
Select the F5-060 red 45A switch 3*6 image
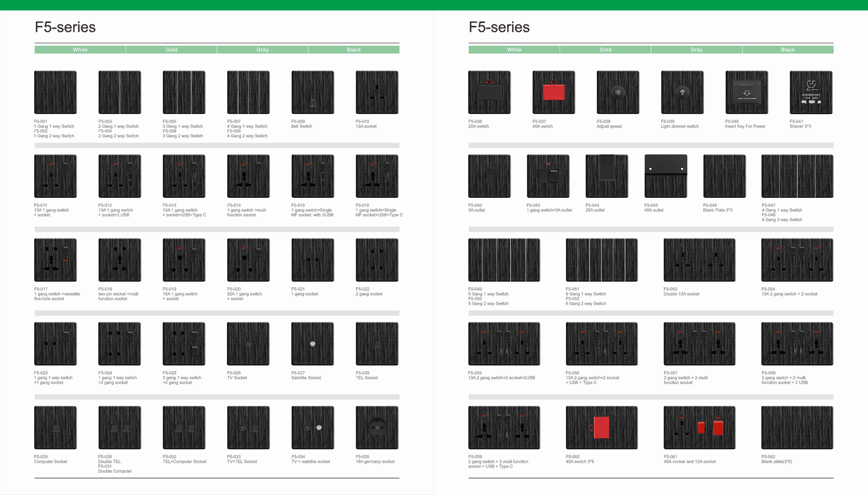(x=602, y=427)
